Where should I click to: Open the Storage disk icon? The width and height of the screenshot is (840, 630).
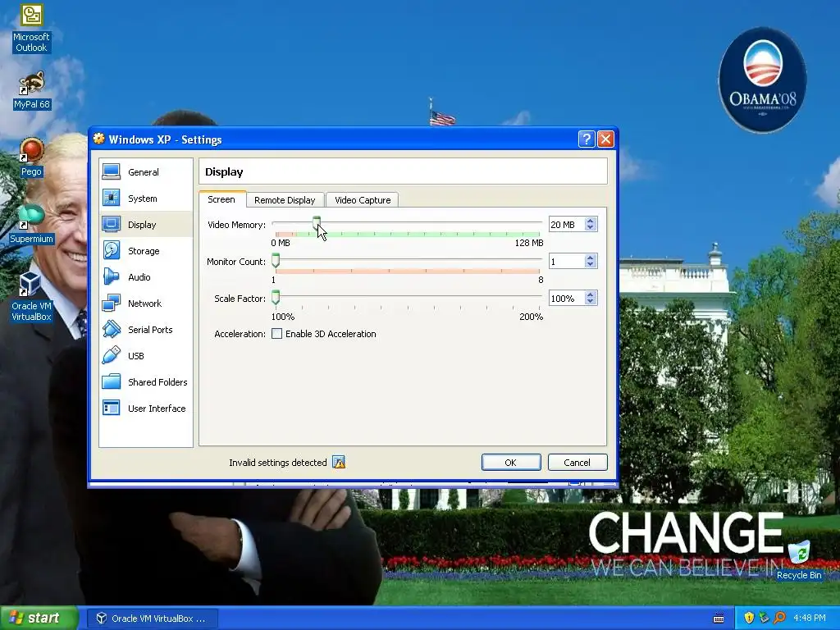click(111, 250)
